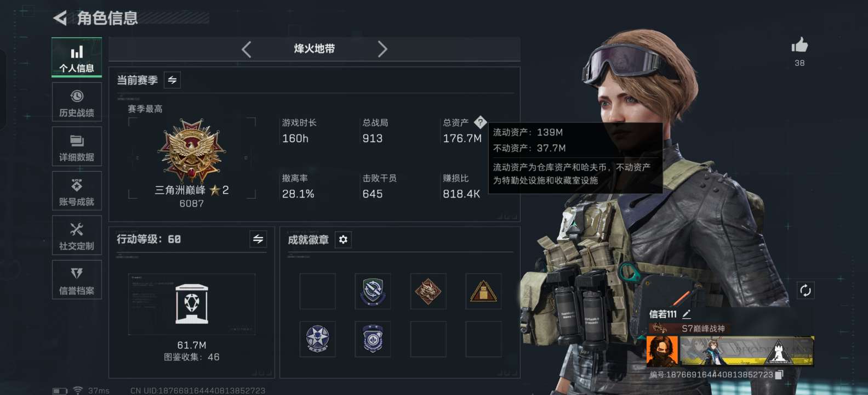The height and width of the screenshot is (395, 868).
Task: Switch to the next game mode with right chevron
Action: pos(382,49)
